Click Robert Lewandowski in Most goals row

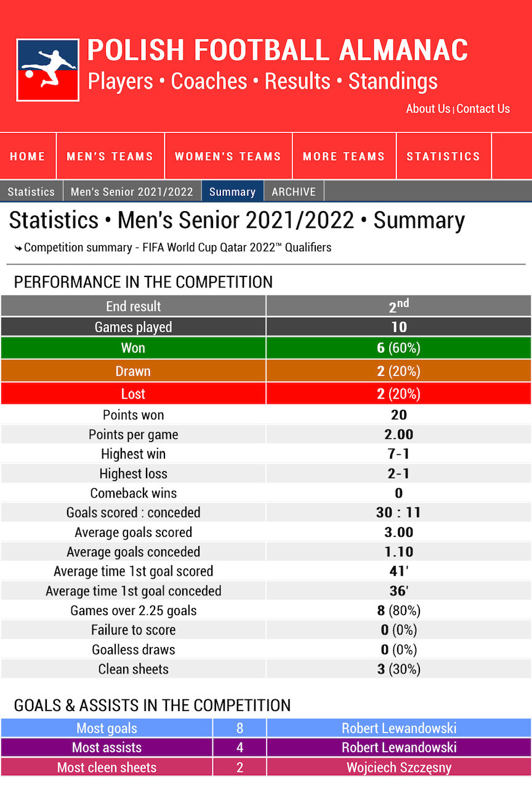click(x=399, y=728)
